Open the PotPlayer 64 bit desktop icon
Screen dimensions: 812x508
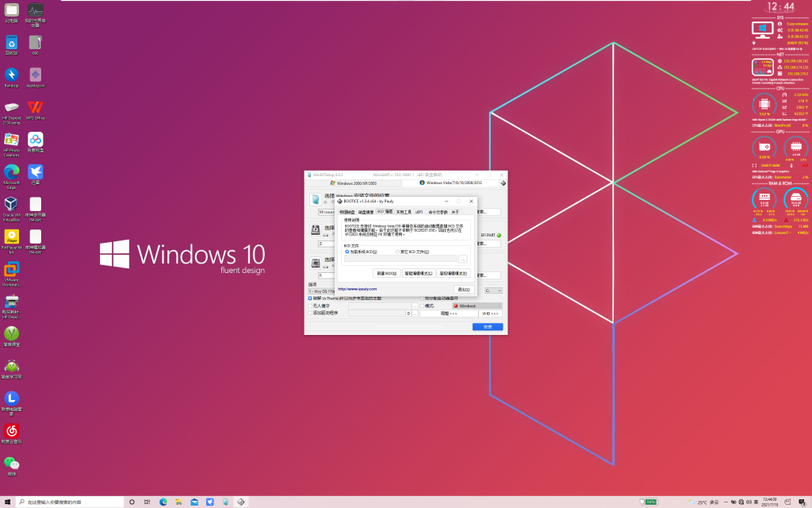tap(11, 241)
